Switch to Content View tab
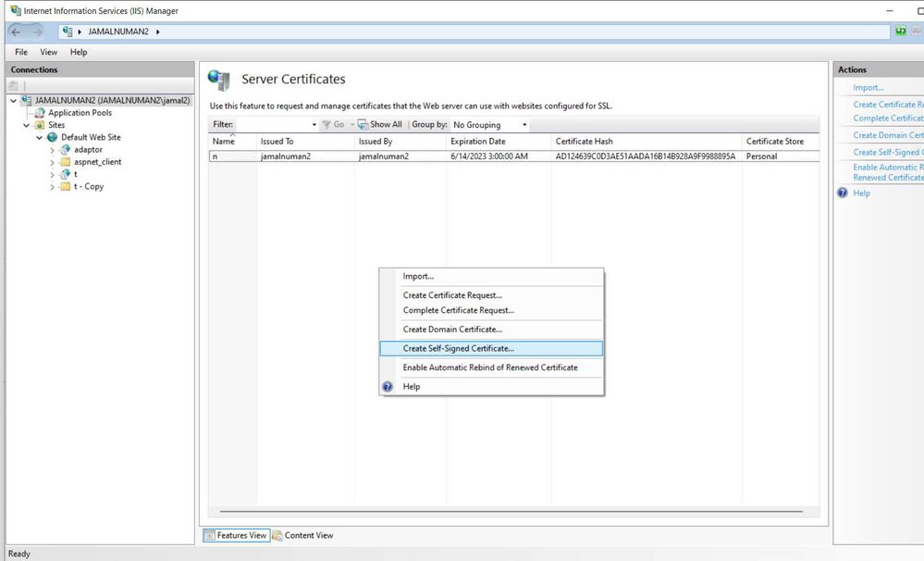Screen dimensions: 924x561 point(302,536)
